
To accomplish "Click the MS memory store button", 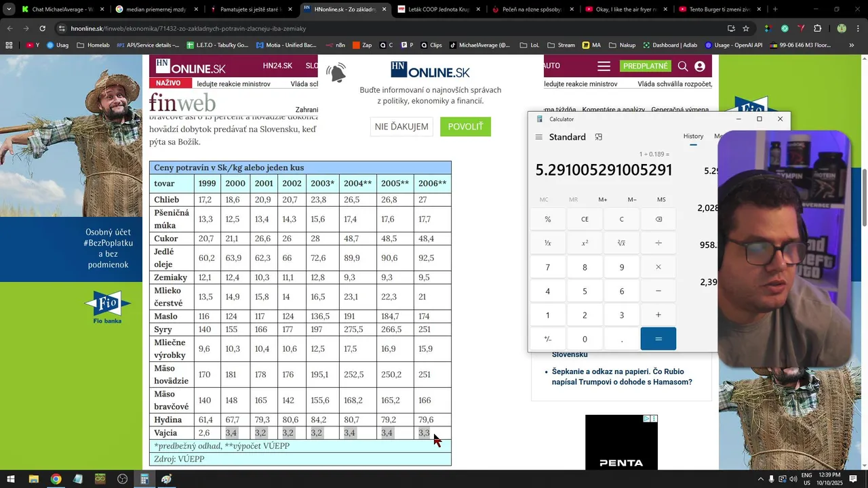I will 661,200.
